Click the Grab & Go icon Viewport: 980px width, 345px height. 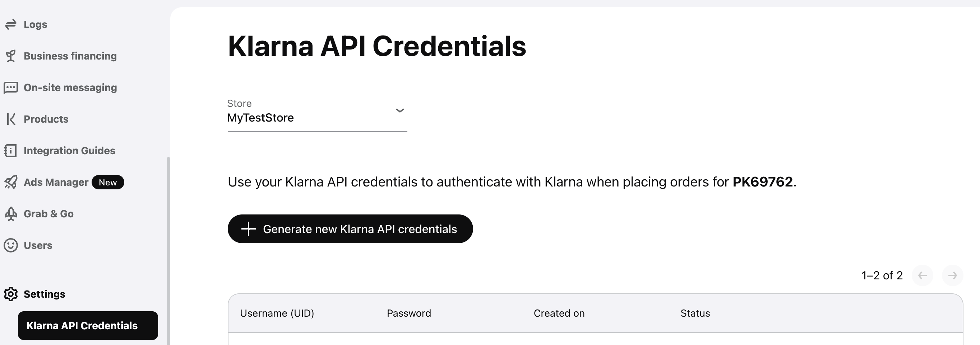[x=11, y=213]
